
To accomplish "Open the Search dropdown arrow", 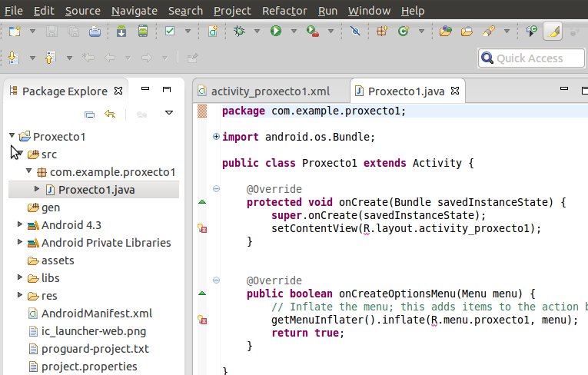I will 507,32.
